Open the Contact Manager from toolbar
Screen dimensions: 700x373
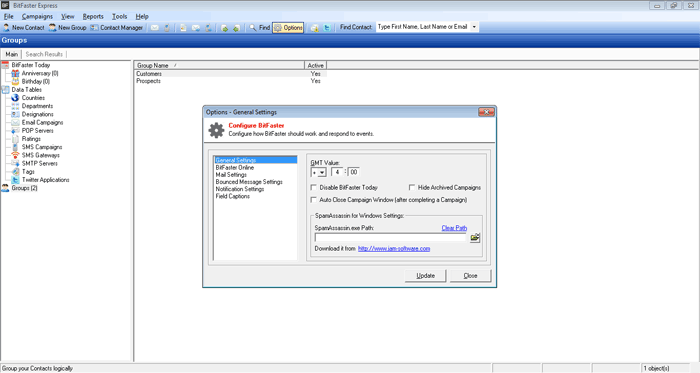[117, 28]
